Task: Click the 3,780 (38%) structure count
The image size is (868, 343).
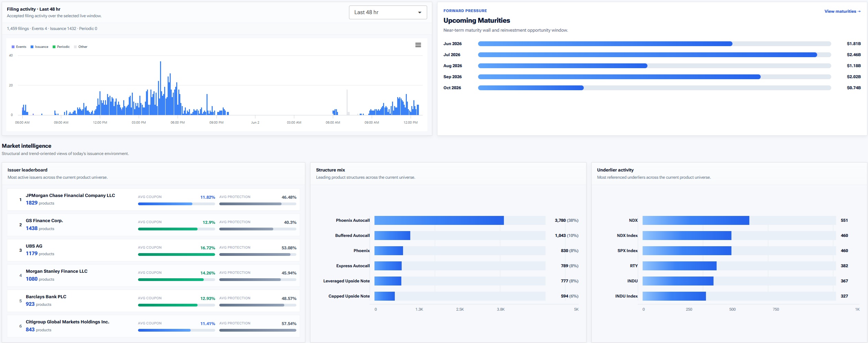Action: (567, 220)
